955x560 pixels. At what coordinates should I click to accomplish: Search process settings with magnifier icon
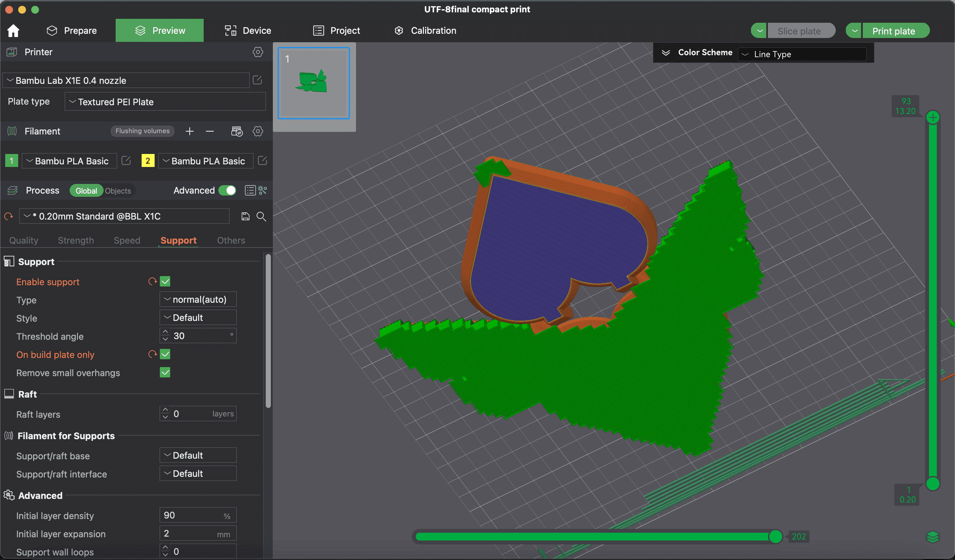[x=261, y=216]
